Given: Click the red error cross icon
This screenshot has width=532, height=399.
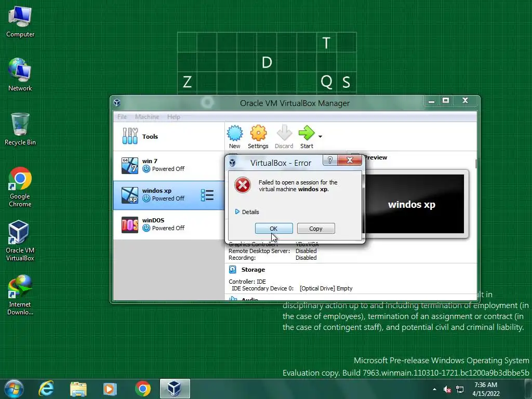Looking at the screenshot, I should point(243,185).
